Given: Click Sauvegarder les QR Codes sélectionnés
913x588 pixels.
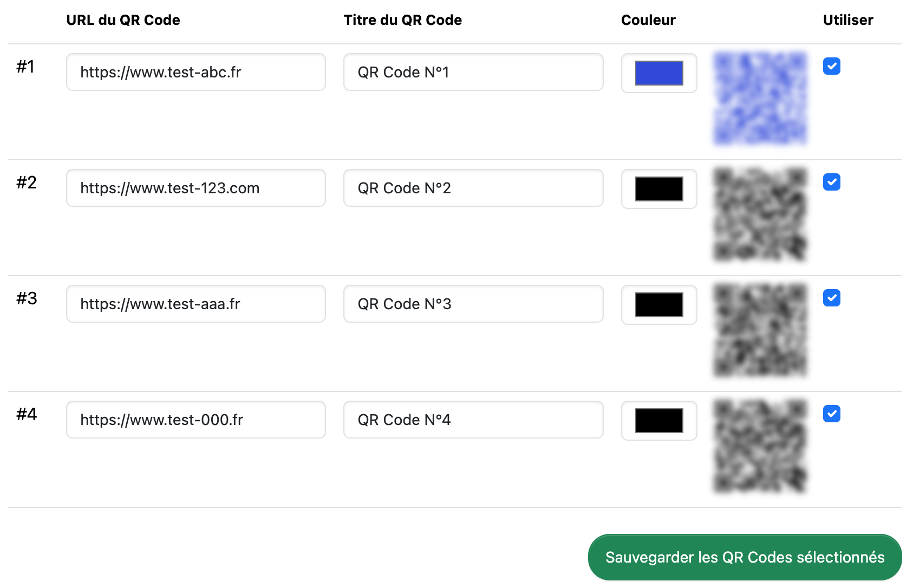Looking at the screenshot, I should [744, 557].
